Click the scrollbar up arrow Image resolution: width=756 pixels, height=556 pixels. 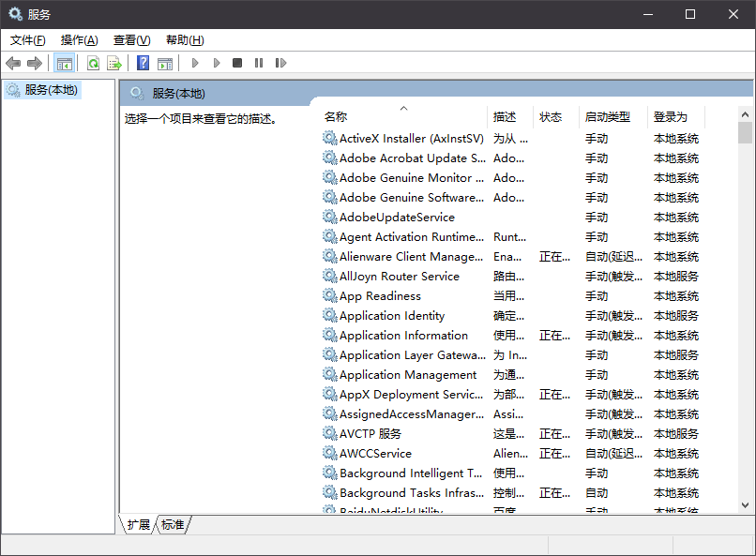745,114
